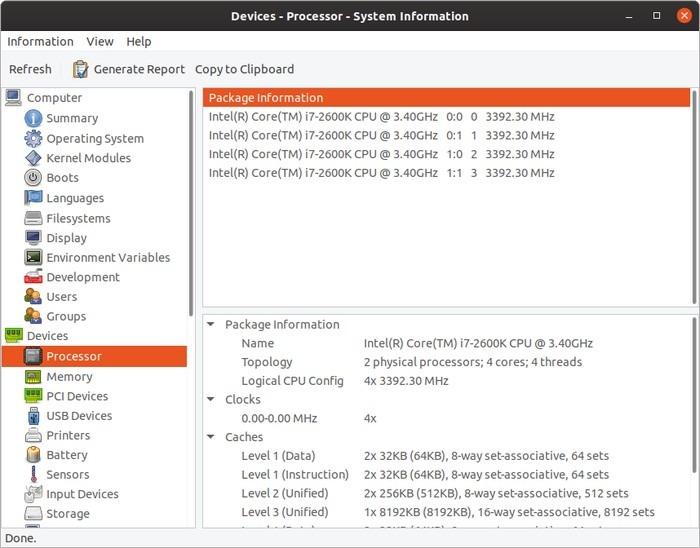Open the Information menu
Screen dimensions: 700x548
pyautogui.click(x=40, y=41)
